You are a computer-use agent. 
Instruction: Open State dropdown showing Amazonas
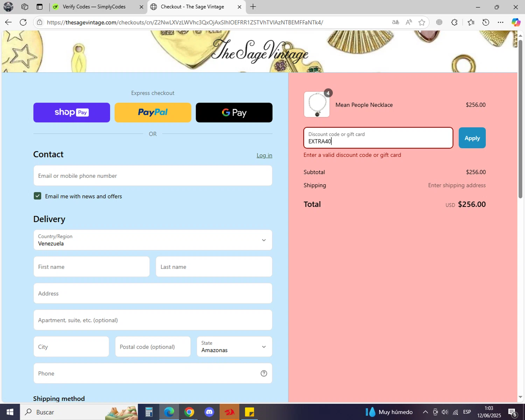234,346
